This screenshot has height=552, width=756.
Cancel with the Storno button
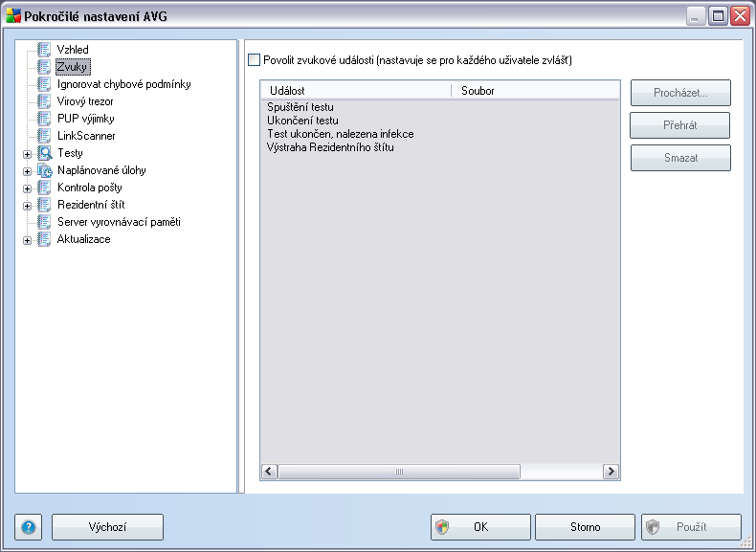click(585, 527)
